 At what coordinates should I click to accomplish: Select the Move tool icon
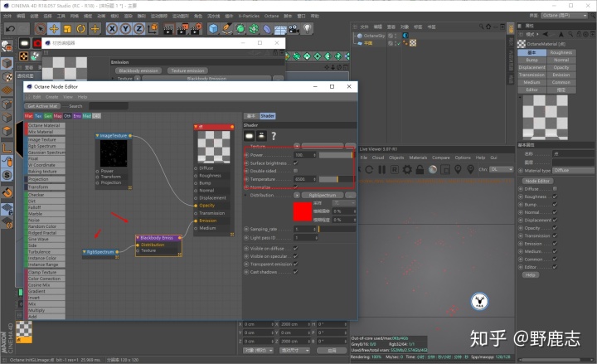[x=54, y=28]
